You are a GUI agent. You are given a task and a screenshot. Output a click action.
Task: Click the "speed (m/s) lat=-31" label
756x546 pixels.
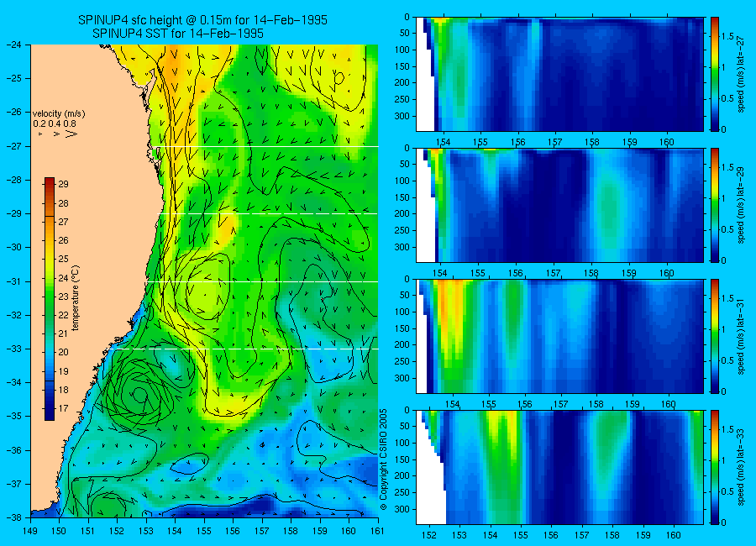click(x=742, y=336)
